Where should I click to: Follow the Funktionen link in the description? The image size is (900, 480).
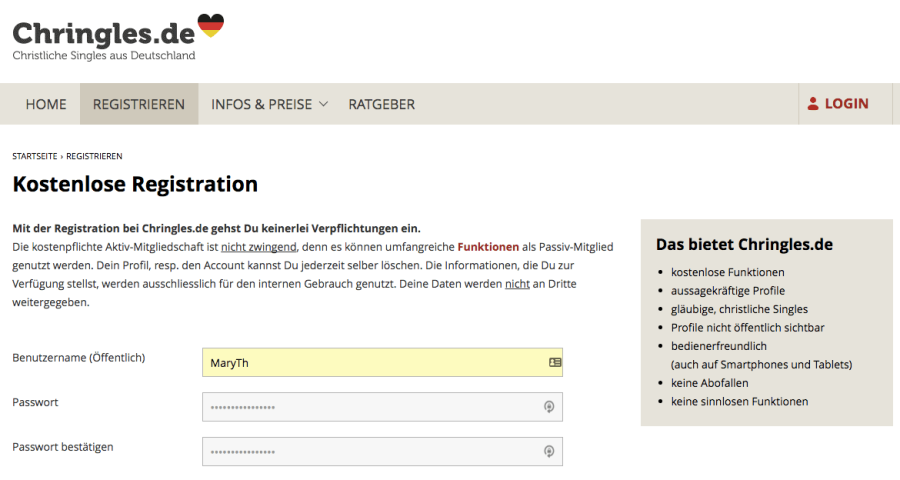[490, 246]
